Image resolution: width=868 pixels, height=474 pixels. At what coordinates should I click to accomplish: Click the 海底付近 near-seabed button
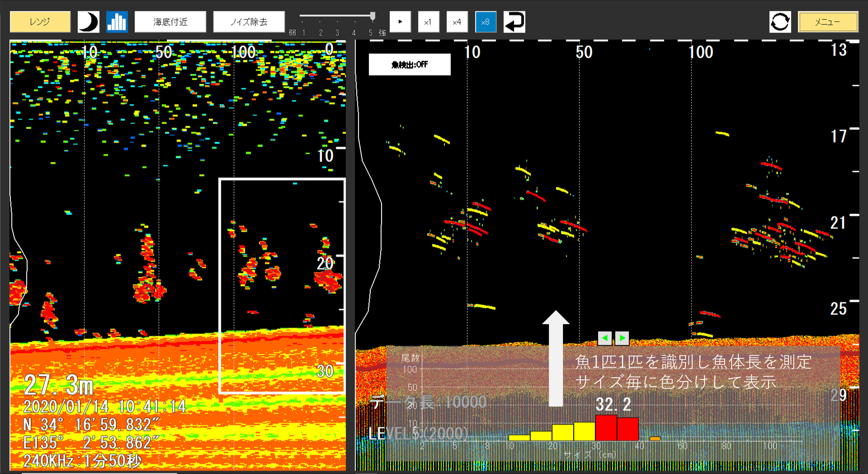[x=170, y=22]
